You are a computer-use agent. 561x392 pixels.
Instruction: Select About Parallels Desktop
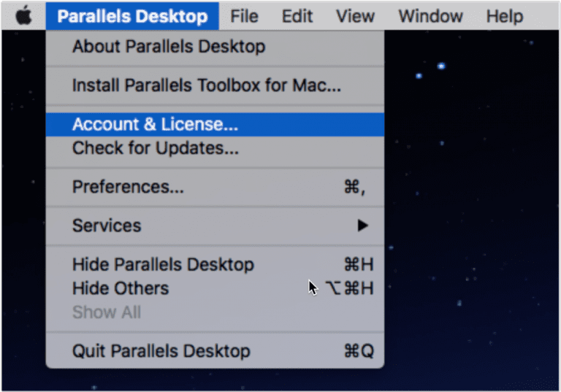tap(215, 47)
